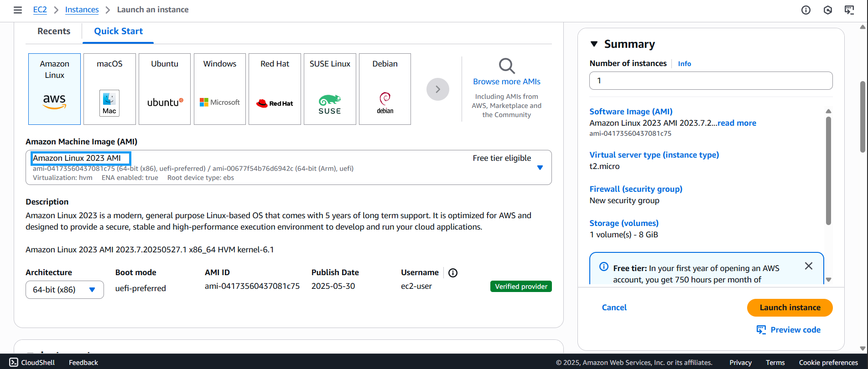Click boot mode value uefi-preferred
The image size is (868, 369).
(x=140, y=288)
